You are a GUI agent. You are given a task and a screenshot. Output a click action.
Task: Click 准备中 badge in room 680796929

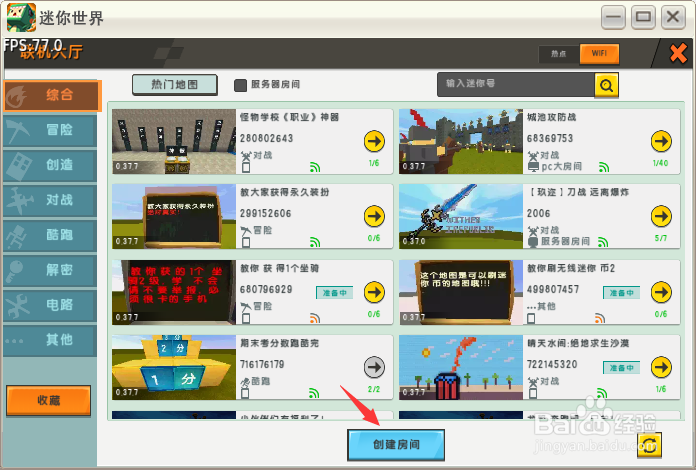(x=335, y=293)
